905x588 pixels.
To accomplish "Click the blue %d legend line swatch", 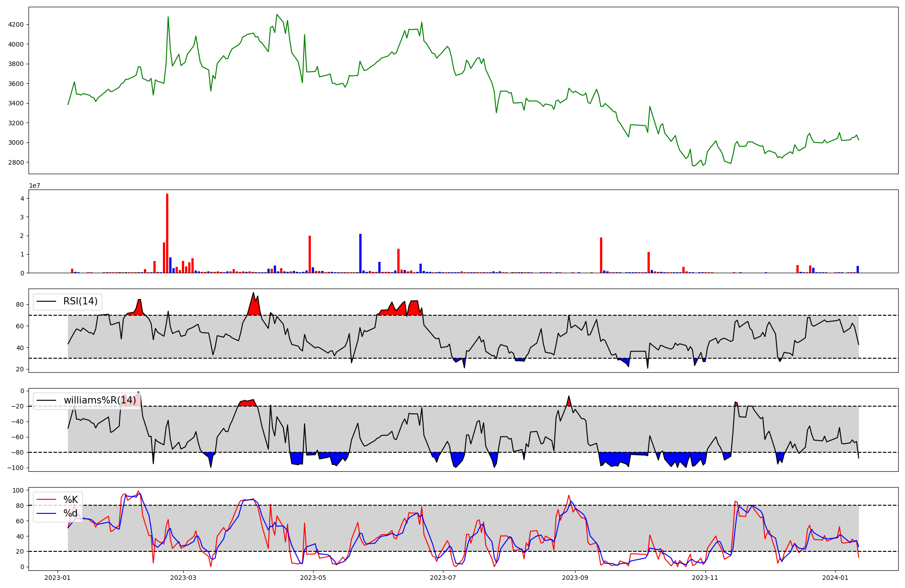I will (46, 513).
